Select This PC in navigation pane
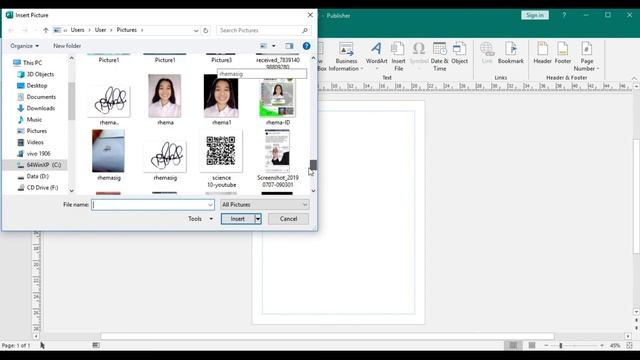Screen dimensions: 640x360 pos(32,63)
